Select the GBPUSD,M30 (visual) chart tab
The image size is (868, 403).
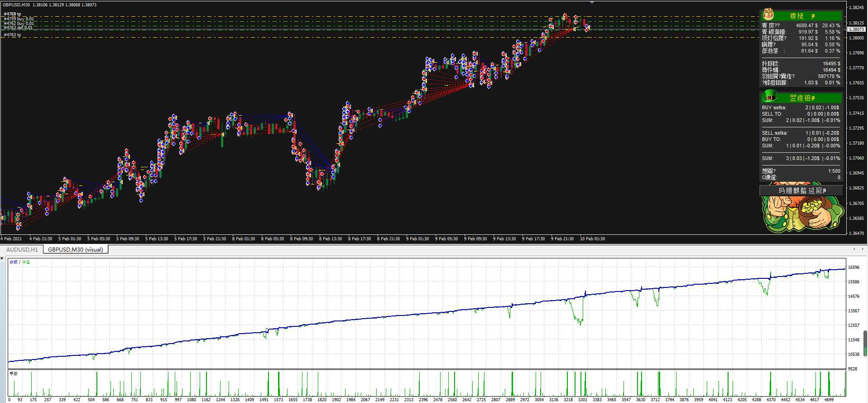[x=76, y=249]
